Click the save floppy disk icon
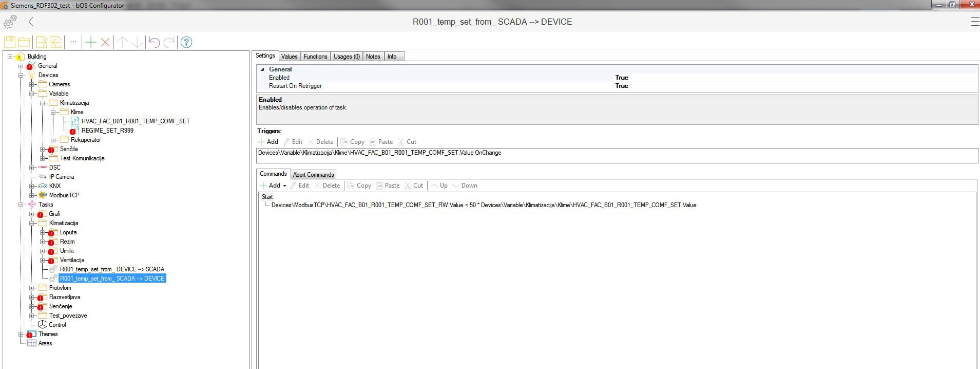 click(9, 42)
